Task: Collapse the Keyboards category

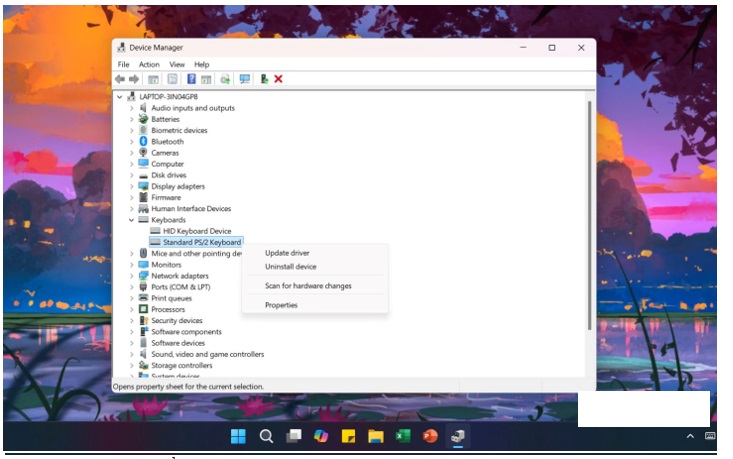Action: click(x=131, y=220)
